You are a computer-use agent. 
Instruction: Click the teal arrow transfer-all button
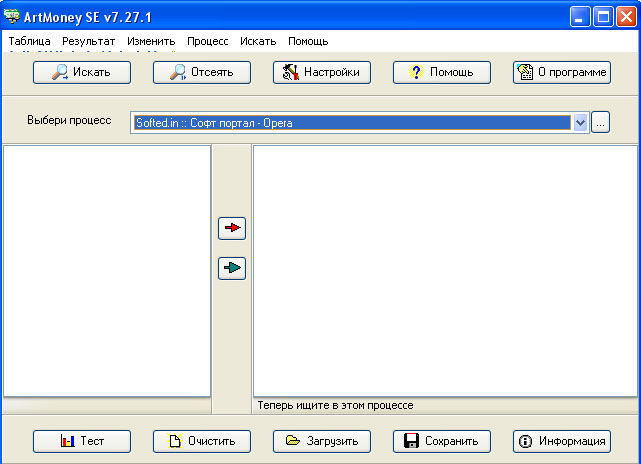click(232, 268)
